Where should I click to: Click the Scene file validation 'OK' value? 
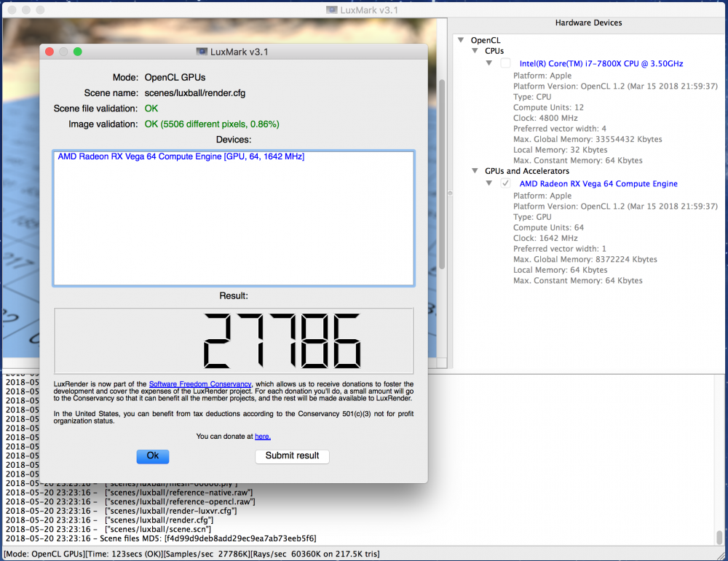click(151, 108)
